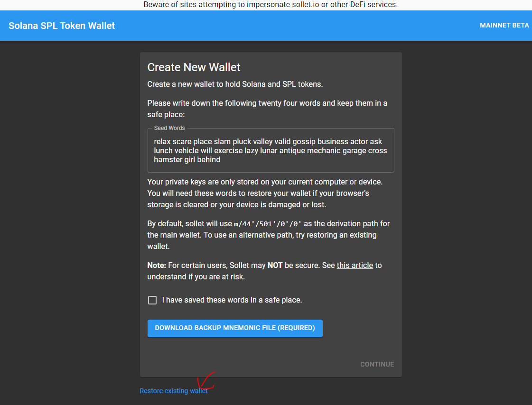Open 'this article' security link
The height and width of the screenshot is (405, 532).
(355, 266)
